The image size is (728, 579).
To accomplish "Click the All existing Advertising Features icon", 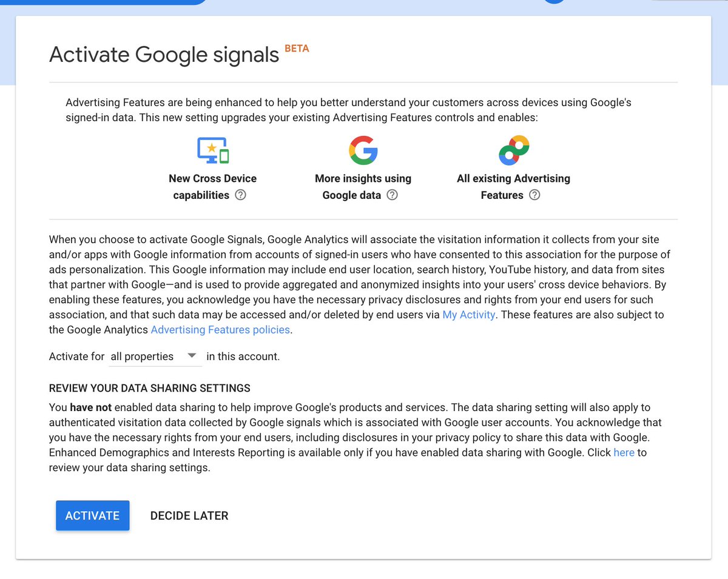I will pos(513,150).
